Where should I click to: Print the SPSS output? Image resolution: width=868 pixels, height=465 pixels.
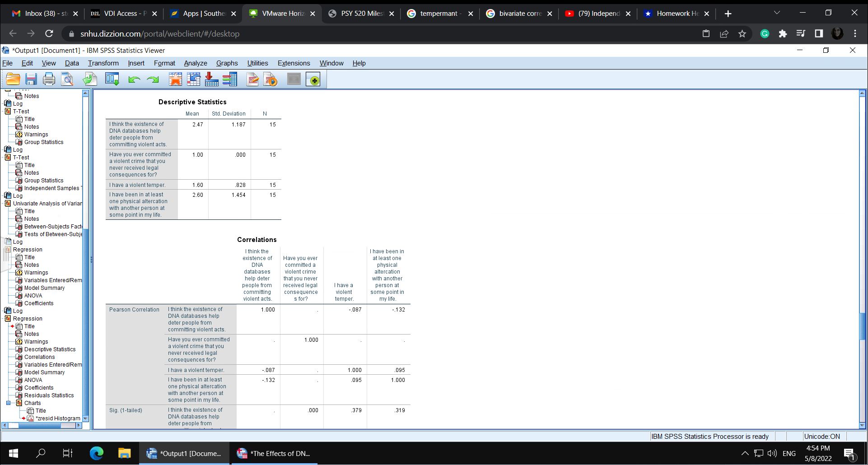pyautogui.click(x=49, y=79)
